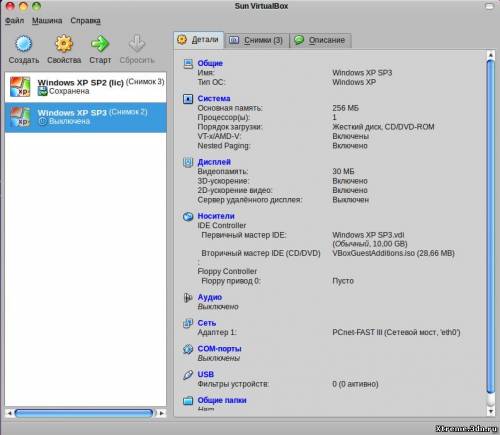This screenshot has width=500, height=435.
Task: Open the Справка menu
Action: click(85, 21)
